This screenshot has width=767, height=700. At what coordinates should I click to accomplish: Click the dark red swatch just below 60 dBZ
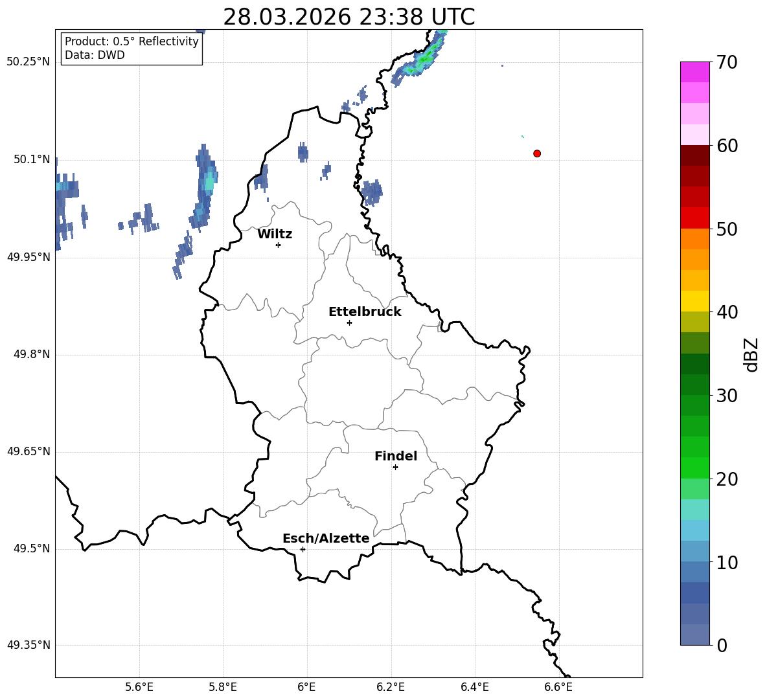pos(695,156)
